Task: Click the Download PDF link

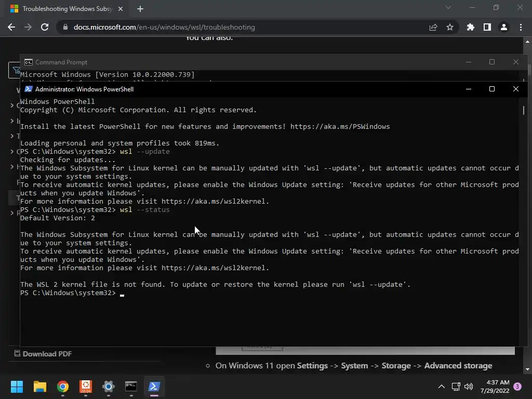Action: (43, 354)
